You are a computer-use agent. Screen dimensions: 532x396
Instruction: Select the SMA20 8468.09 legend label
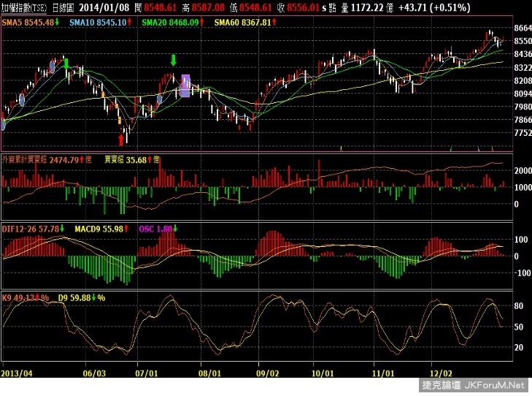[169, 24]
